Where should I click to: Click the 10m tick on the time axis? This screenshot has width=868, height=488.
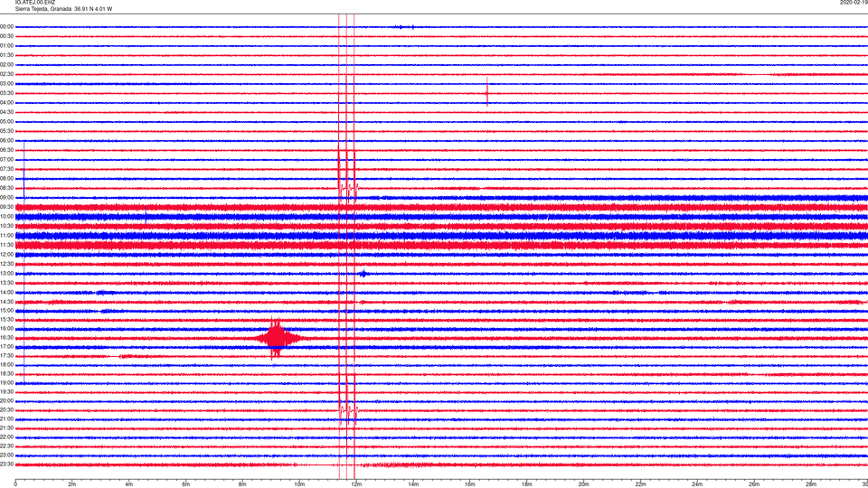pos(299,484)
